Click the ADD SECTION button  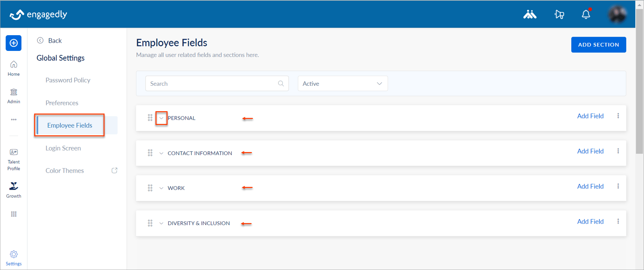[598, 45]
